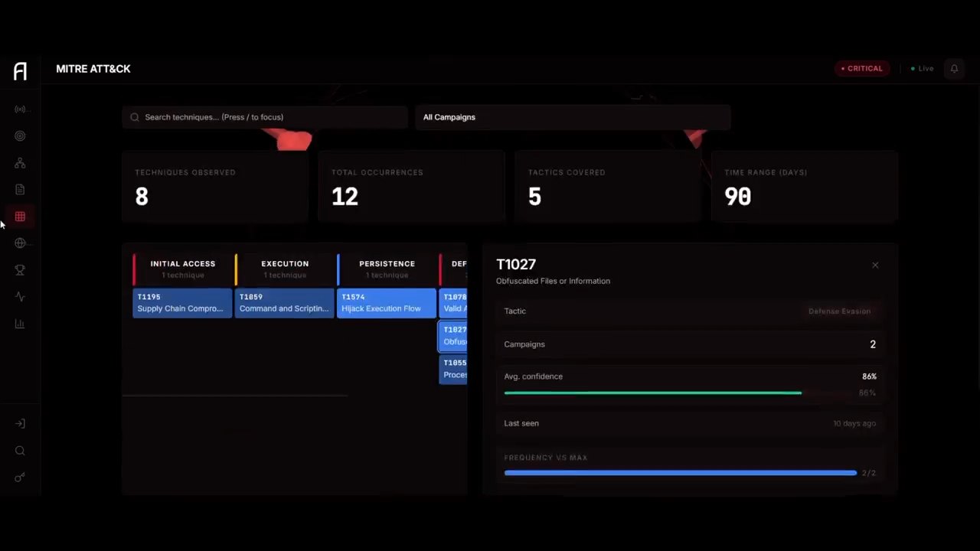The height and width of the screenshot is (551, 980).
Task: Click the Initial Access column header
Action: pyautogui.click(x=182, y=269)
